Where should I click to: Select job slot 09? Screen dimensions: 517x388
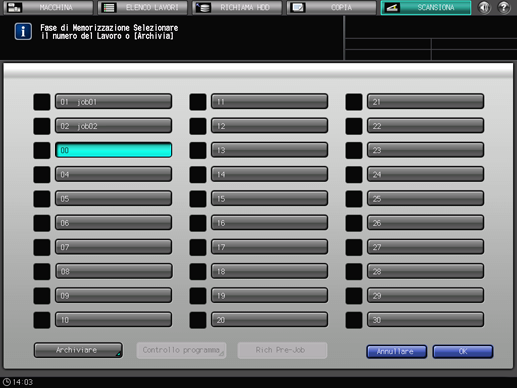[x=114, y=295]
